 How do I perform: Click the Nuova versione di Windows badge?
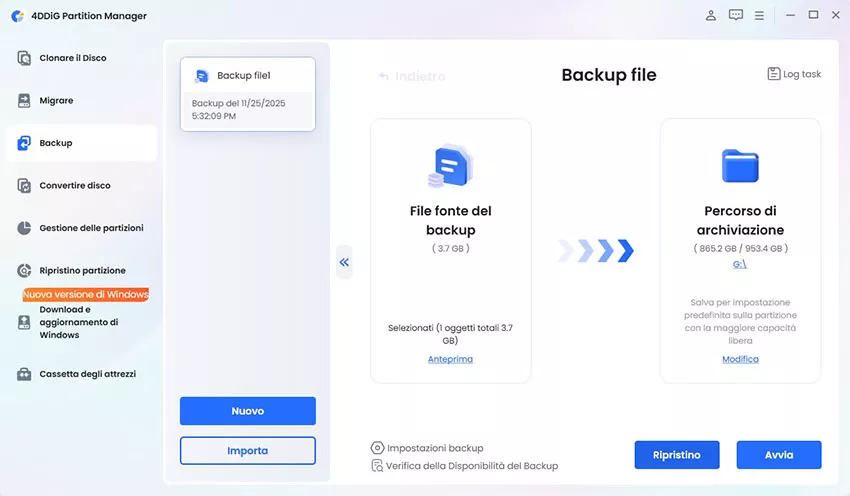(x=86, y=294)
